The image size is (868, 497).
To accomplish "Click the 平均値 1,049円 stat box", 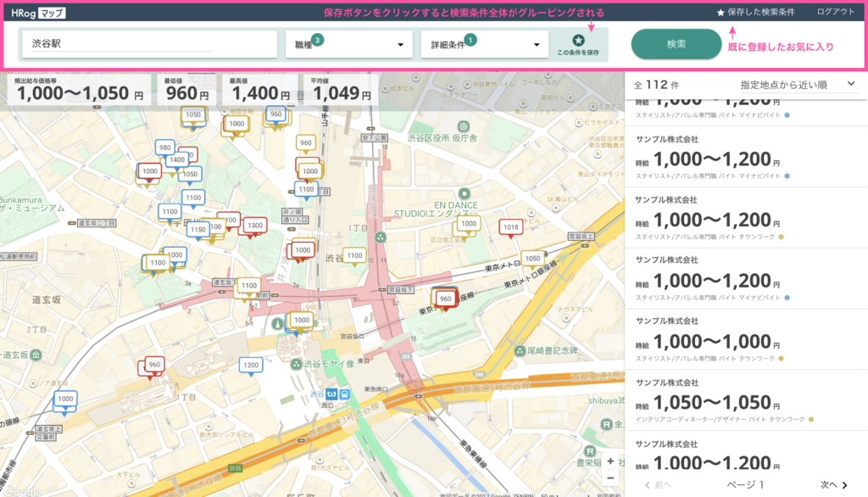I will click(341, 89).
